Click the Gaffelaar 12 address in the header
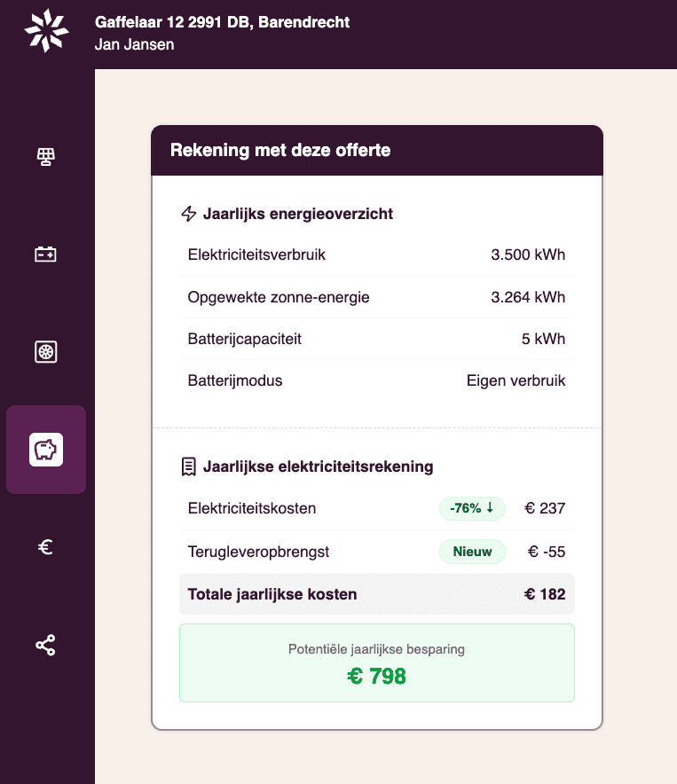Viewport: 677px width, 784px height. [x=222, y=22]
